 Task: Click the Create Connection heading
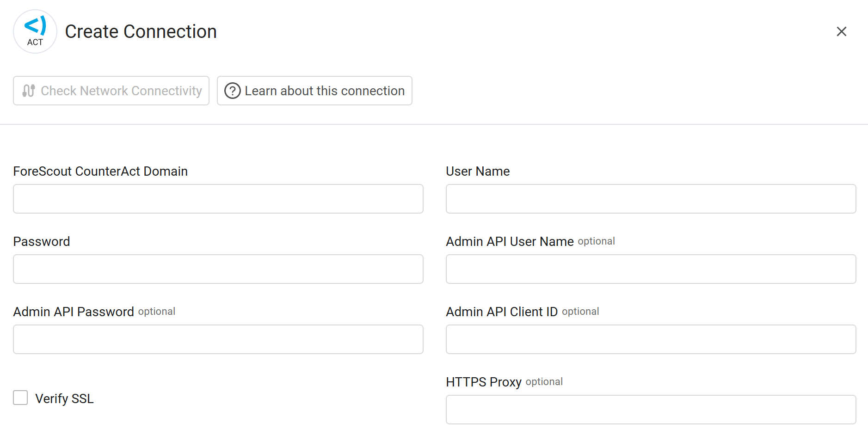coord(141,31)
